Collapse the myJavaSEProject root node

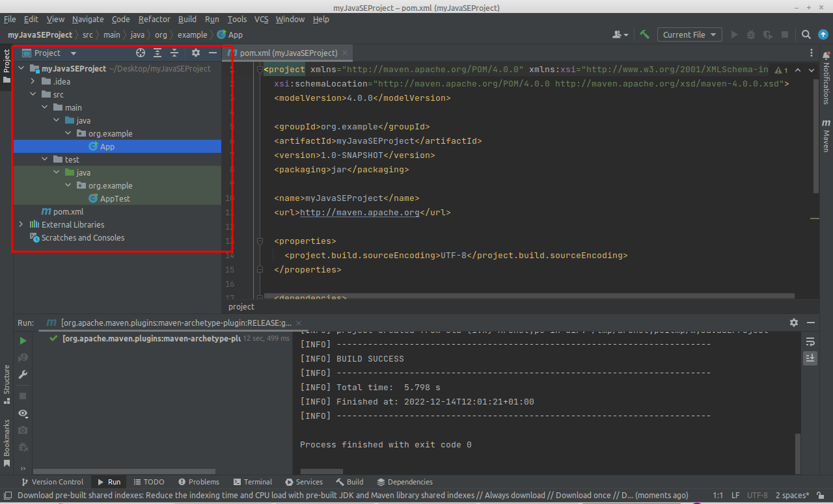pyautogui.click(x=21, y=68)
